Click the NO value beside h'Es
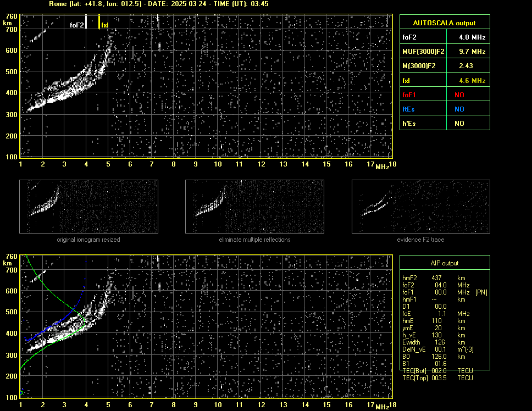 459,124
